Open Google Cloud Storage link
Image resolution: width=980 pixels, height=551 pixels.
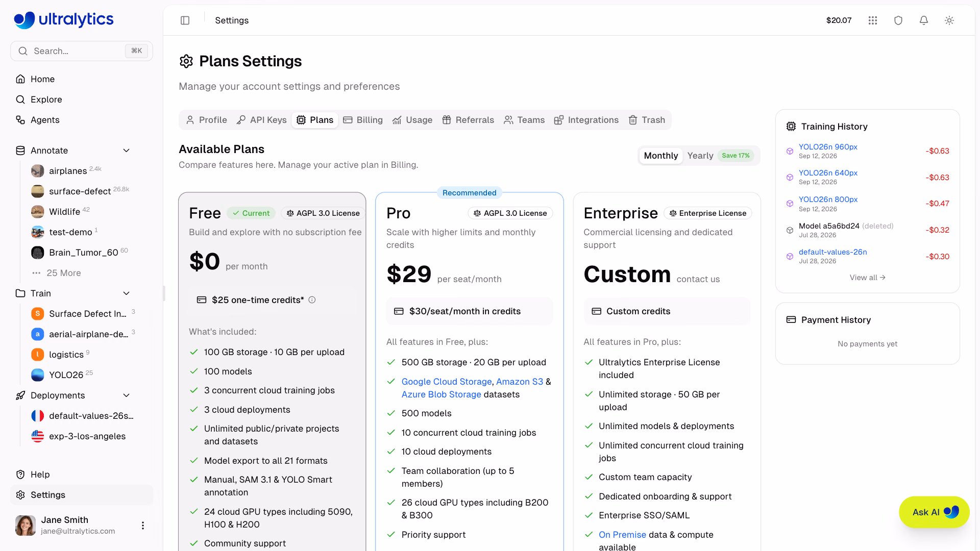[447, 382]
